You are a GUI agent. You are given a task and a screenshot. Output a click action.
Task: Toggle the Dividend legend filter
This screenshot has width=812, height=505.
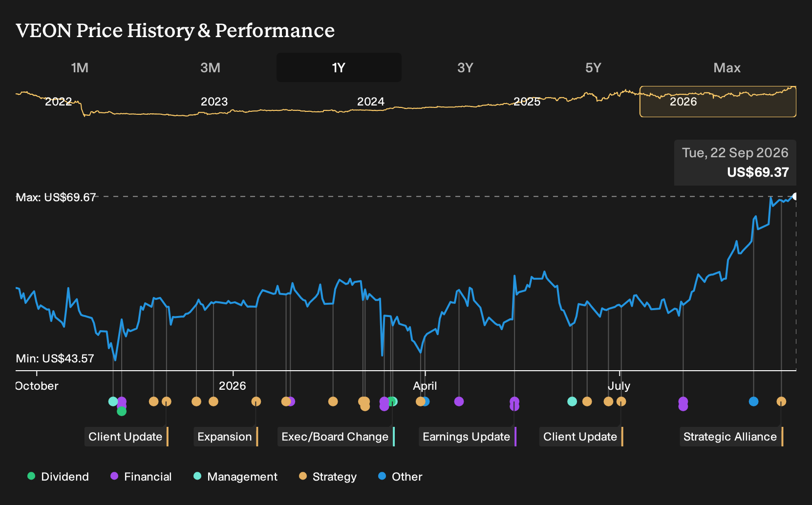[x=58, y=477]
